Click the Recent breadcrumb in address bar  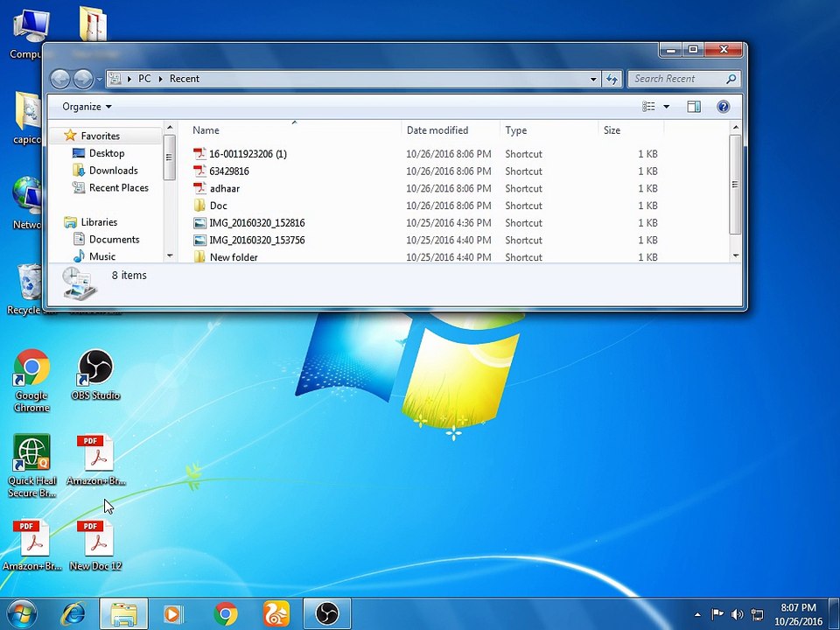[x=185, y=79]
